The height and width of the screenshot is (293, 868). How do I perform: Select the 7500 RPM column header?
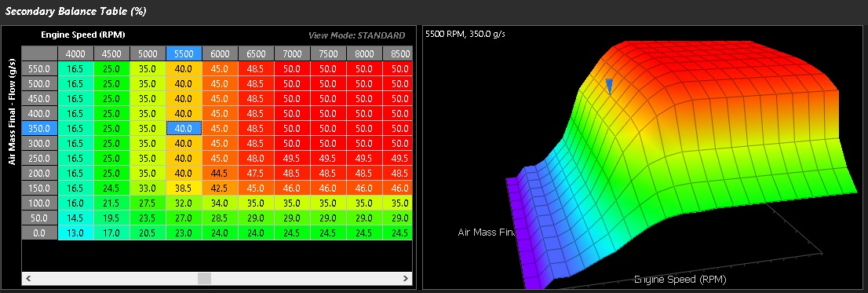pyautogui.click(x=328, y=53)
